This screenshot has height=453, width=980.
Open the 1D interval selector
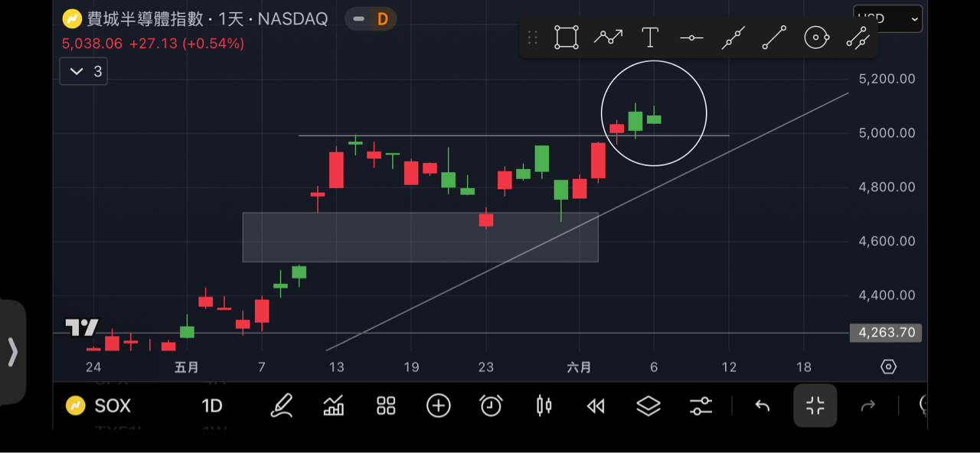coord(212,406)
